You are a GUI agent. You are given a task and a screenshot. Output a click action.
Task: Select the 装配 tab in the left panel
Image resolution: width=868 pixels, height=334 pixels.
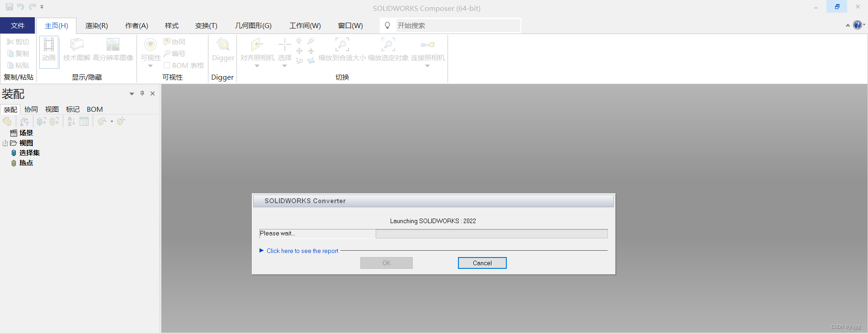[10, 110]
